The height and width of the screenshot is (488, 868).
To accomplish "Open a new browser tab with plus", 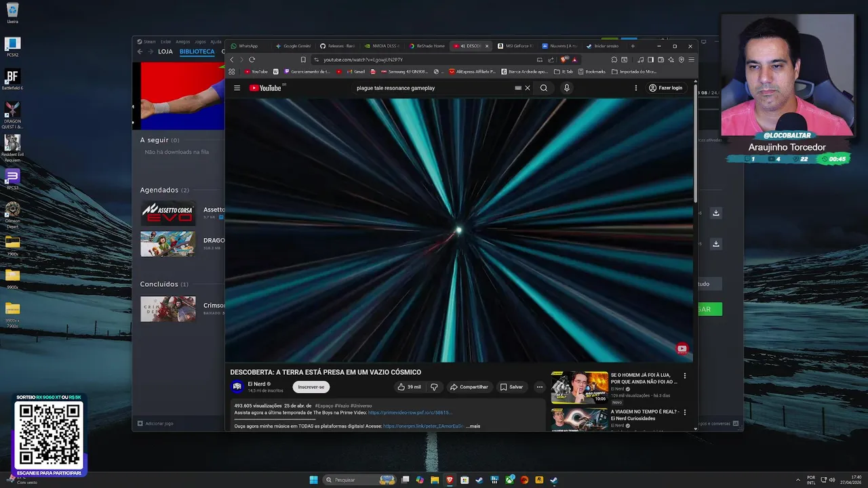I will (x=633, y=46).
